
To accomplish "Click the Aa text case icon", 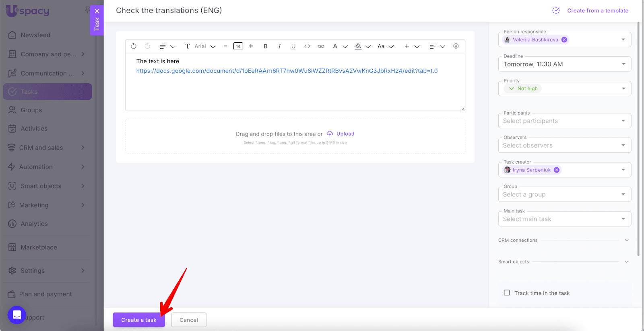I will [381, 46].
